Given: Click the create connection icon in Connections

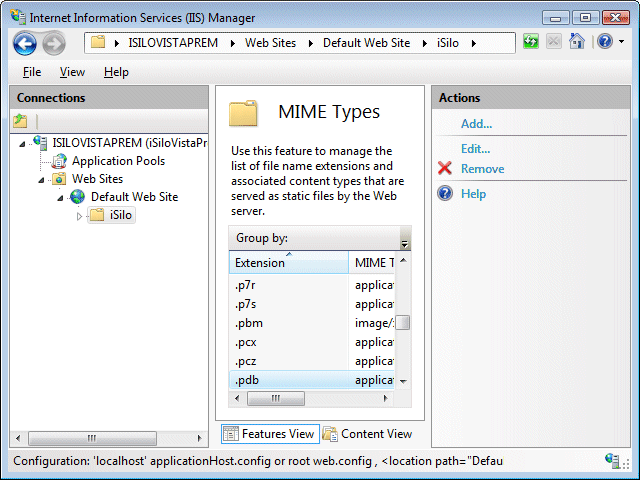Looking at the screenshot, I should 21,121.
